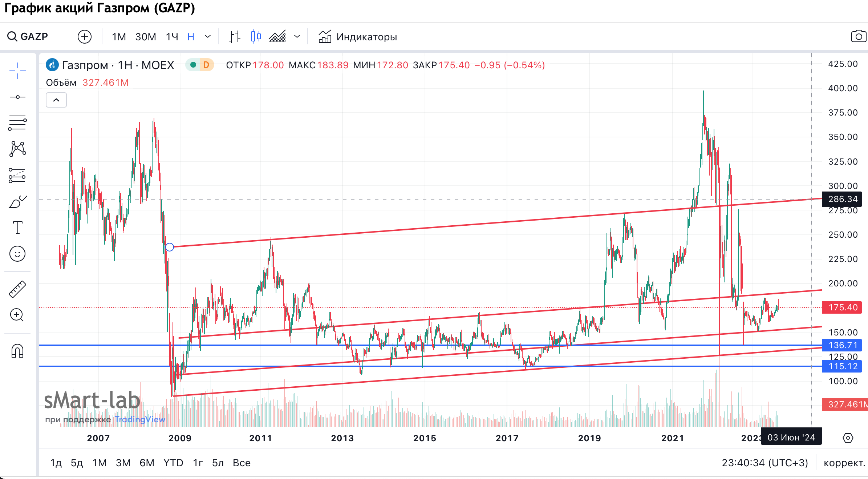
Task: Expand the chart style dropdown arrow
Action: pos(297,36)
